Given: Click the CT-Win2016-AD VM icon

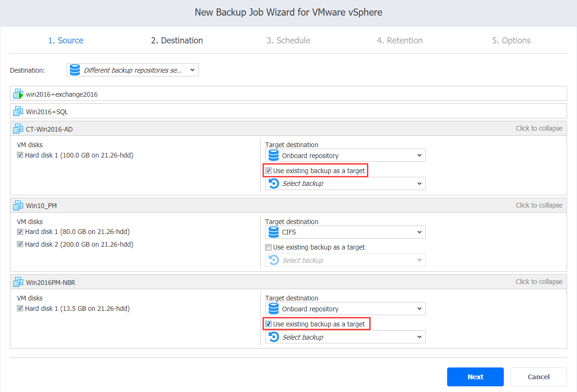Looking at the screenshot, I should coord(18,129).
